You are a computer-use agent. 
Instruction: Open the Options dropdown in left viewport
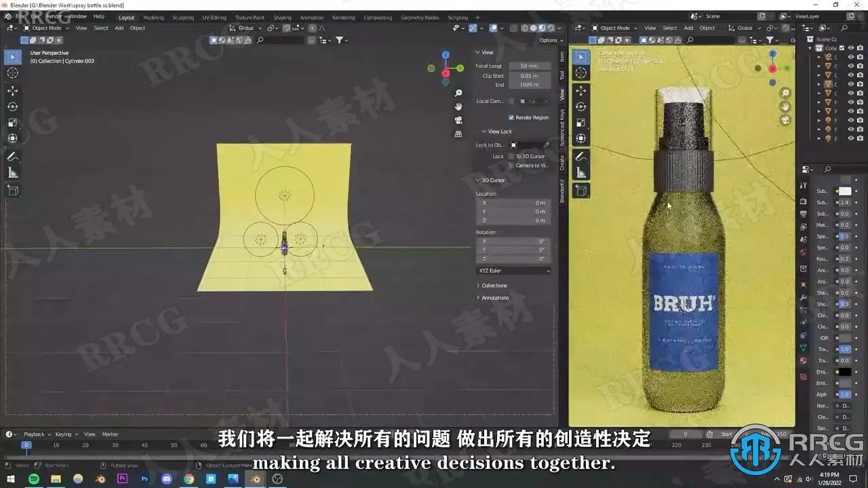549,40
